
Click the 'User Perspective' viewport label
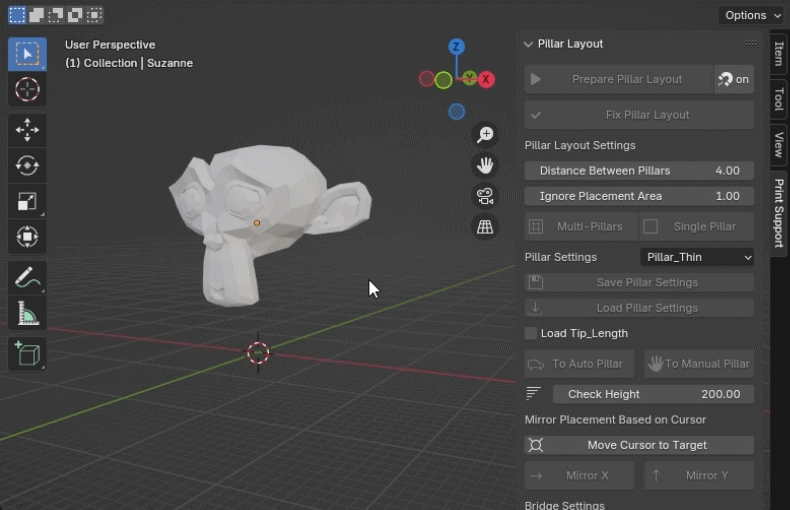(x=110, y=45)
